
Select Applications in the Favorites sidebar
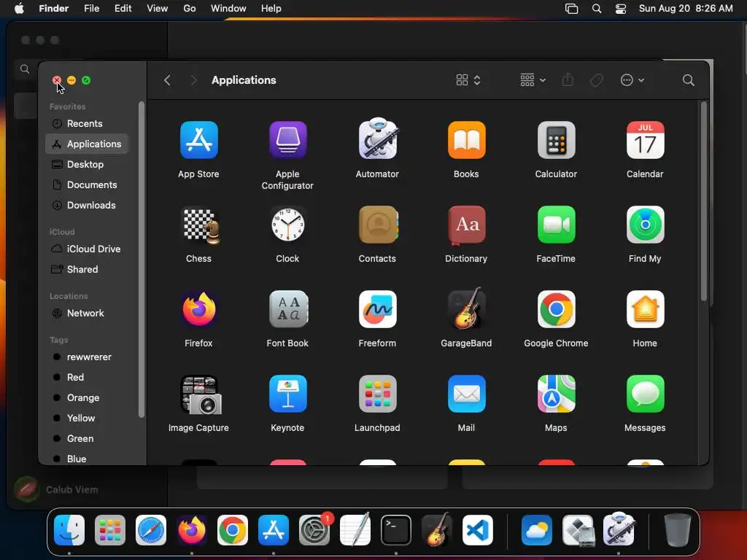[87, 144]
